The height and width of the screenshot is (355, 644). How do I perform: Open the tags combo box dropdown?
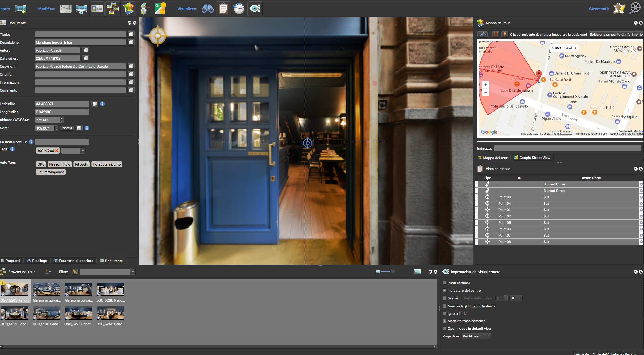(83, 151)
